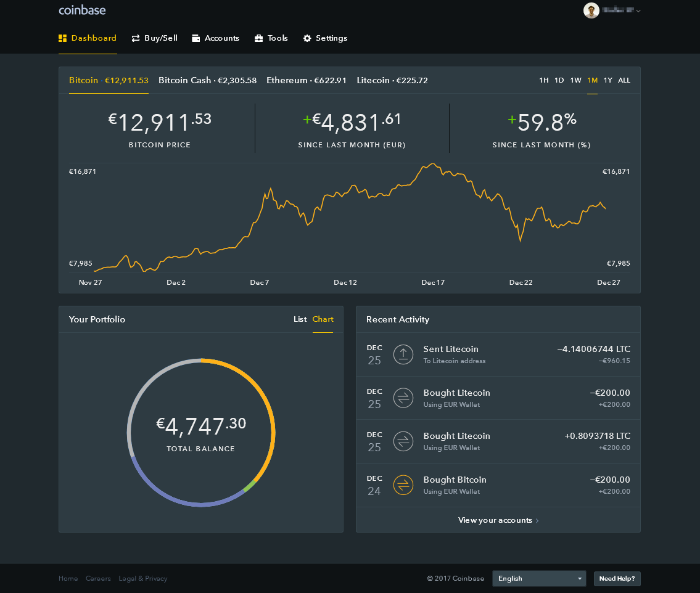Click the Careers footer link
Screen dimensions: 700x593
[x=98, y=578]
